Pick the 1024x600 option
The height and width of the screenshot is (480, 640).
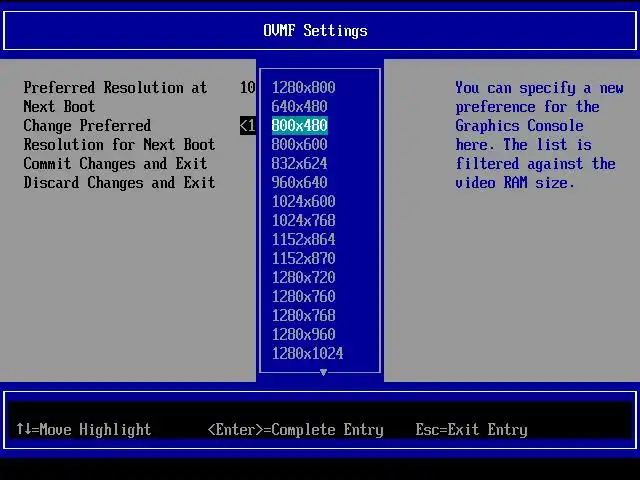[x=303, y=201]
